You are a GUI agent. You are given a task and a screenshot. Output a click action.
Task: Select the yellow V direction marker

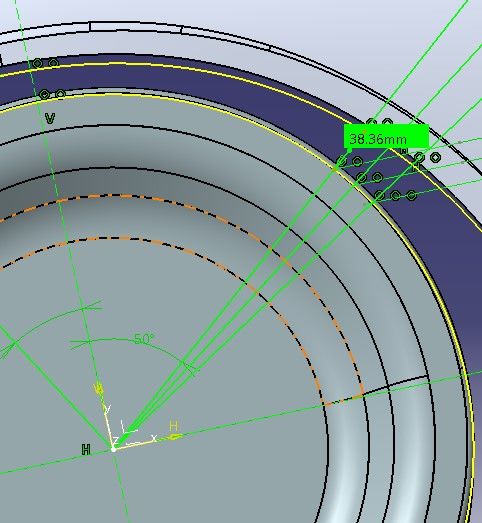click(x=99, y=389)
